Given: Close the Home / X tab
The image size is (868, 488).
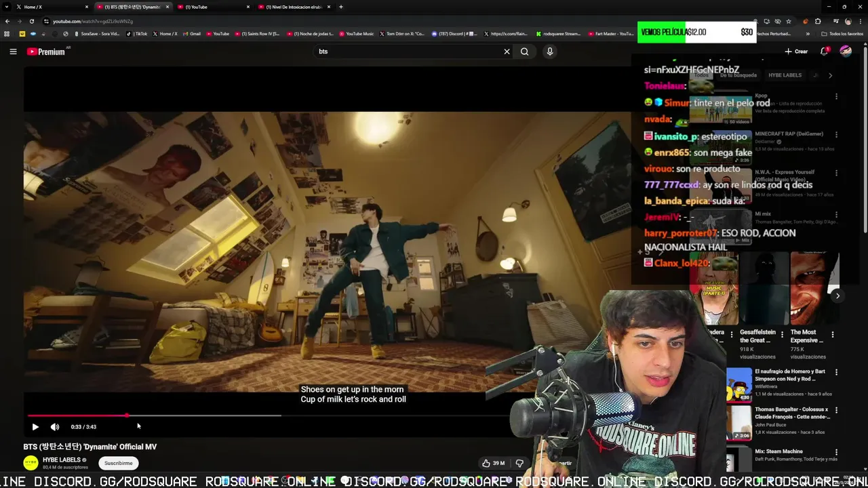Looking at the screenshot, I should coord(87,7).
